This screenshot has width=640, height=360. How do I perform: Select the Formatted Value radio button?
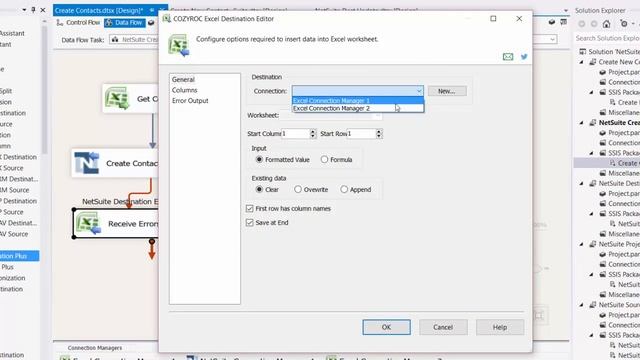259,160
